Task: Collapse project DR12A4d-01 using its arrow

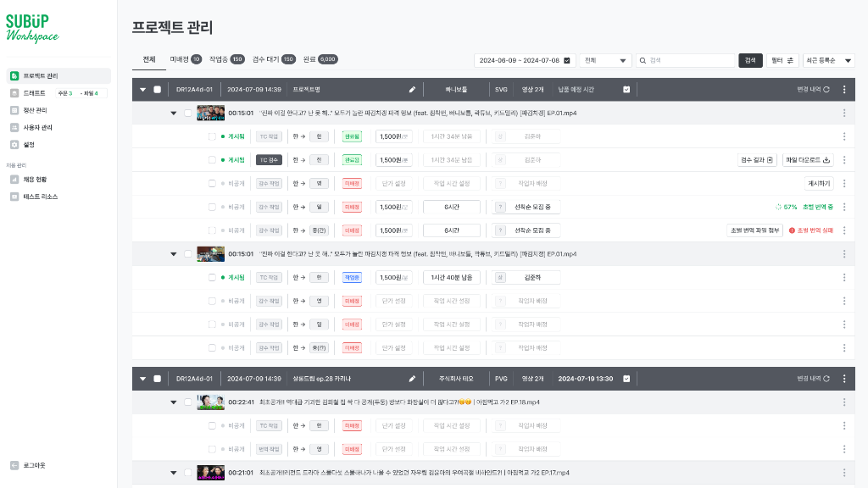Action: 141,89
